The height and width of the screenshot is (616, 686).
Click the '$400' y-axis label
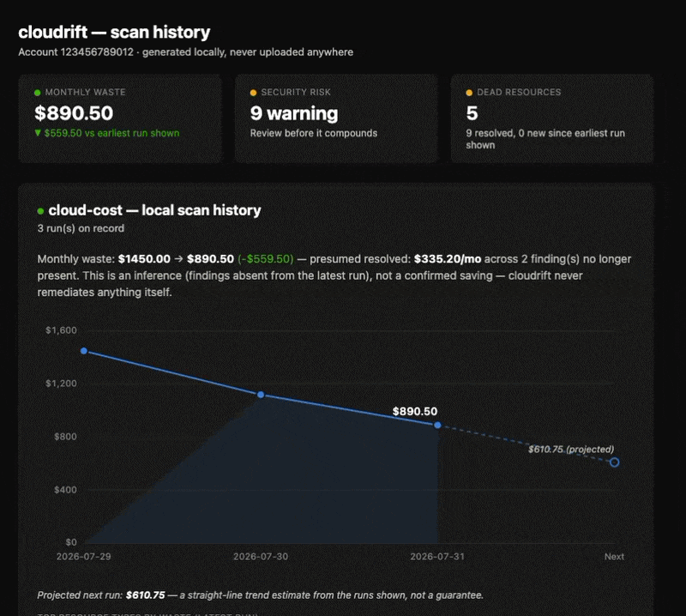tap(65, 490)
